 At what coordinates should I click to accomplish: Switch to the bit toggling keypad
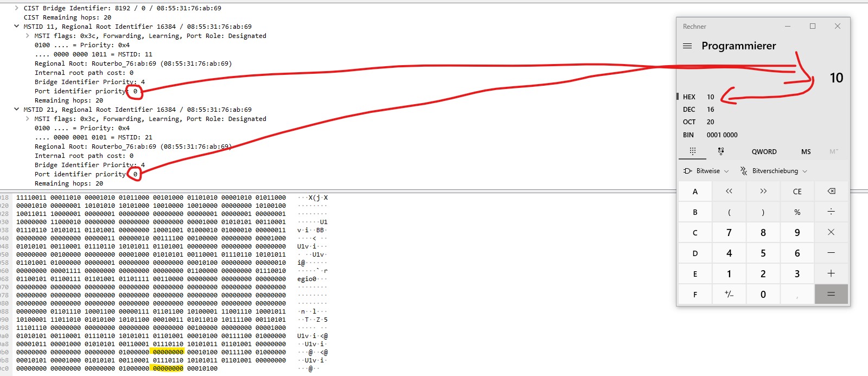(721, 151)
